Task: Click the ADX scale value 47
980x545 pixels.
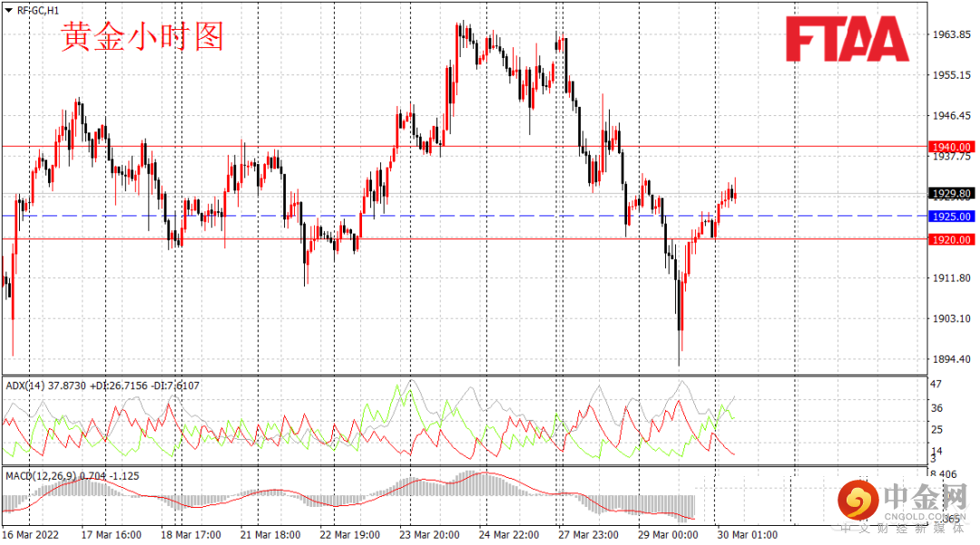Action: coord(936,384)
